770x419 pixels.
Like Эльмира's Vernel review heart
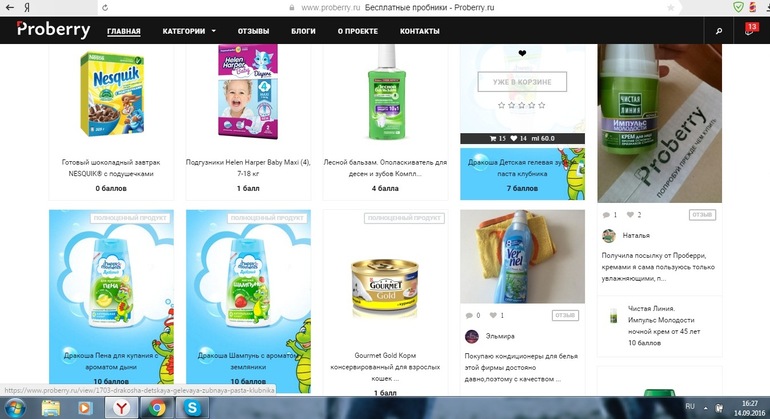[493, 315]
